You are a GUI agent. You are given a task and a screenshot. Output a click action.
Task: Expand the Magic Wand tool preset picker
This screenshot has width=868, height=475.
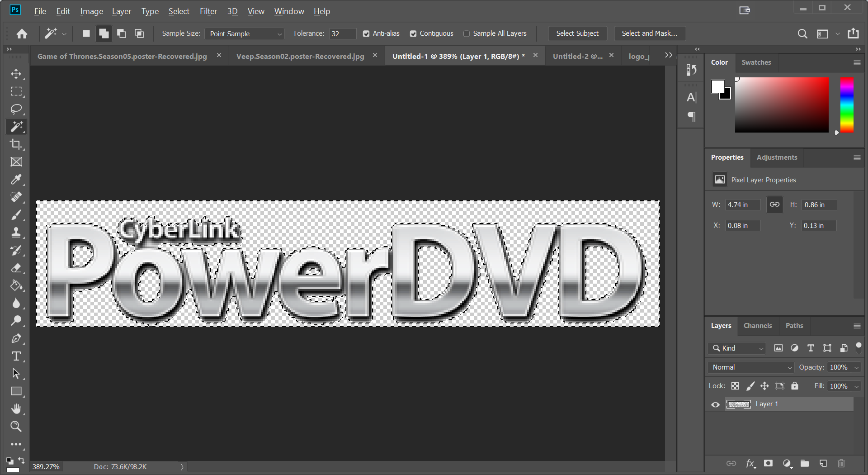click(x=64, y=34)
